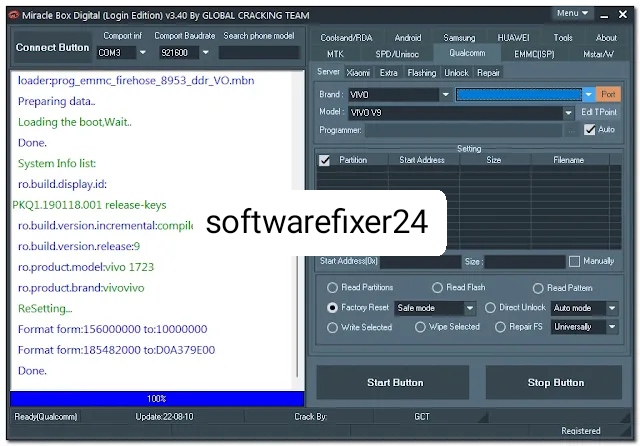Select the Direct Unlock radio button
This screenshot has width=640, height=446.
click(x=490, y=308)
